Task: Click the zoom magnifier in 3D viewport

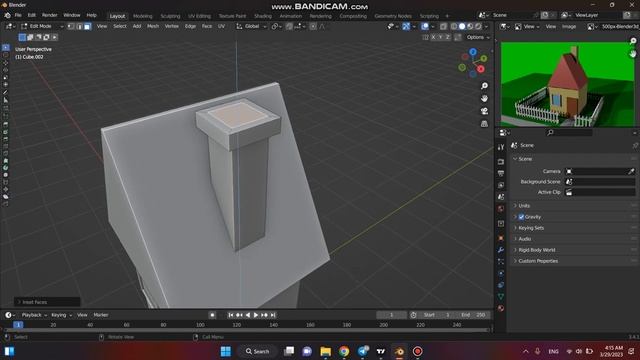Action: tap(484, 86)
